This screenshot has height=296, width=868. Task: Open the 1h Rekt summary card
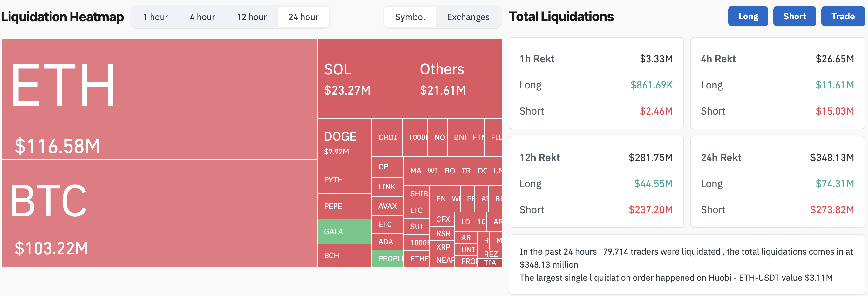click(x=596, y=83)
